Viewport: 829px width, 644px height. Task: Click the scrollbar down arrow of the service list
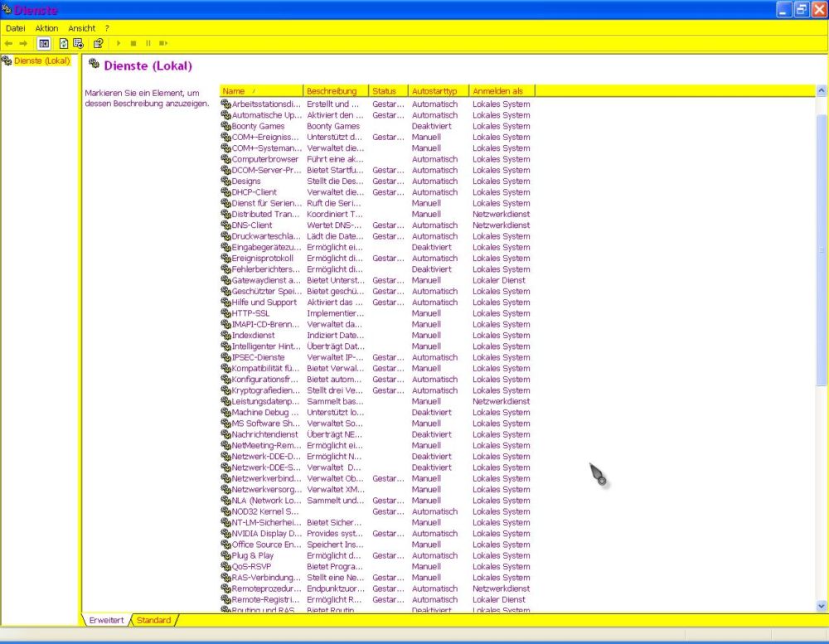[822, 606]
